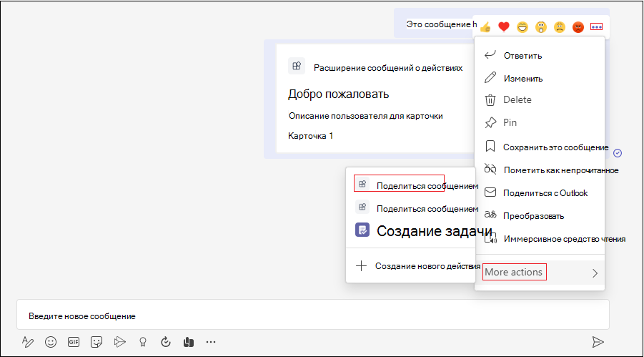The image size is (644, 357).
Task: React with the surprised emoji
Action: (x=541, y=27)
